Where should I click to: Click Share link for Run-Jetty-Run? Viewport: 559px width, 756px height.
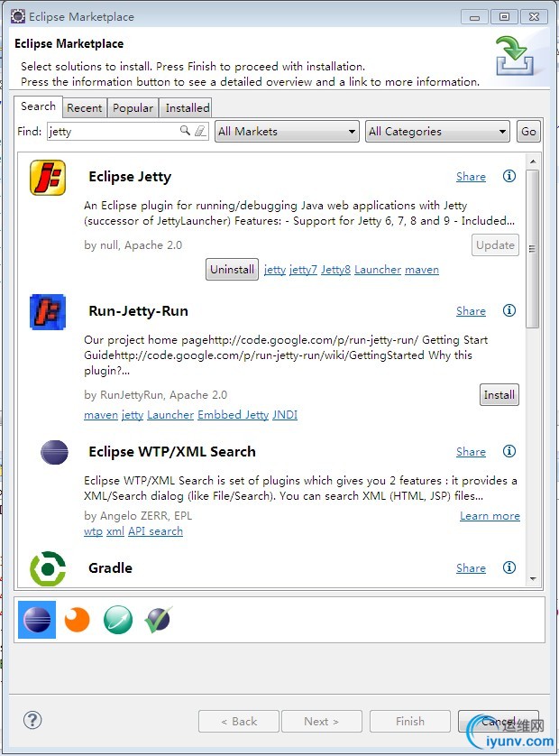coord(471,311)
